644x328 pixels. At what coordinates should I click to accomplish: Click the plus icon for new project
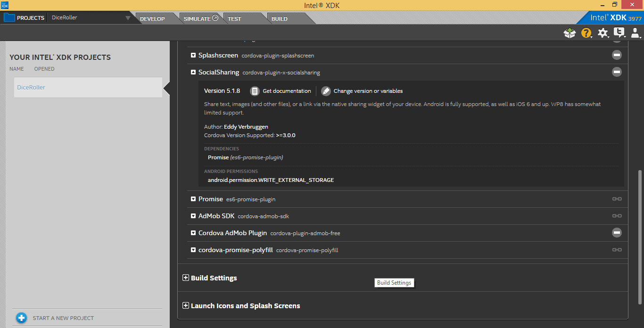[x=21, y=318]
